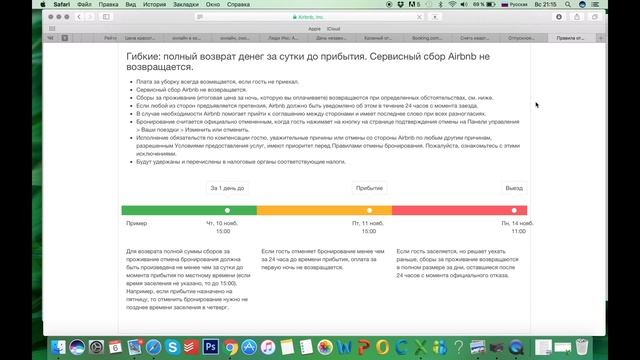Open Skype from the dock
Screen dimensions: 640x360
tap(173, 347)
